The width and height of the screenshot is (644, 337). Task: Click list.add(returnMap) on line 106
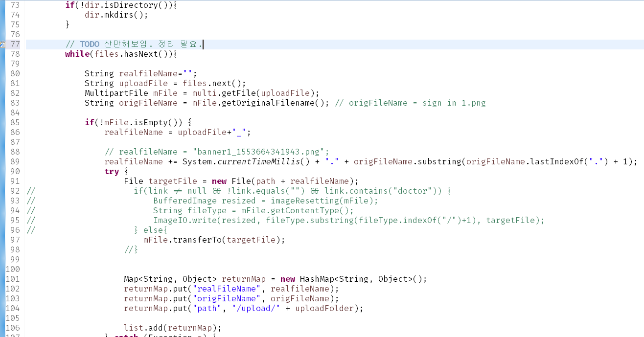click(x=172, y=328)
